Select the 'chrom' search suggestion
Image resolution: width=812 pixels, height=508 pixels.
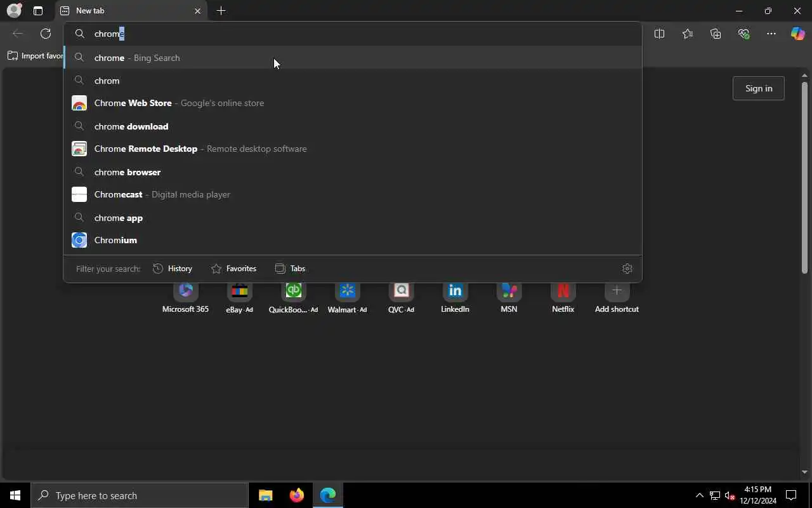[x=352, y=81]
